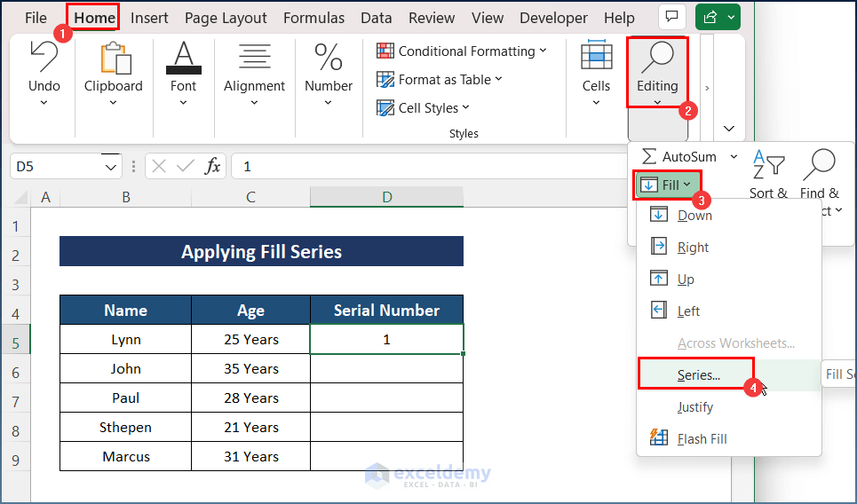Click the Select All corner triangle
This screenshot has width=857, height=504.
[x=20, y=197]
